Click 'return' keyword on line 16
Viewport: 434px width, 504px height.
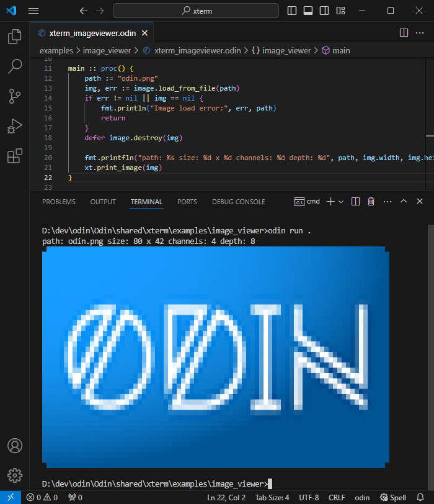[x=113, y=119]
